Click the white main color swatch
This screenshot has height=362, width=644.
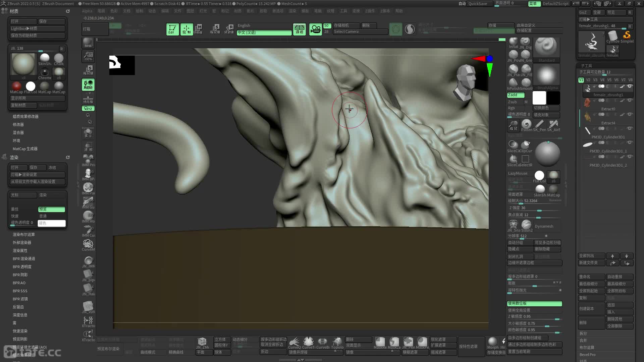tap(539, 98)
